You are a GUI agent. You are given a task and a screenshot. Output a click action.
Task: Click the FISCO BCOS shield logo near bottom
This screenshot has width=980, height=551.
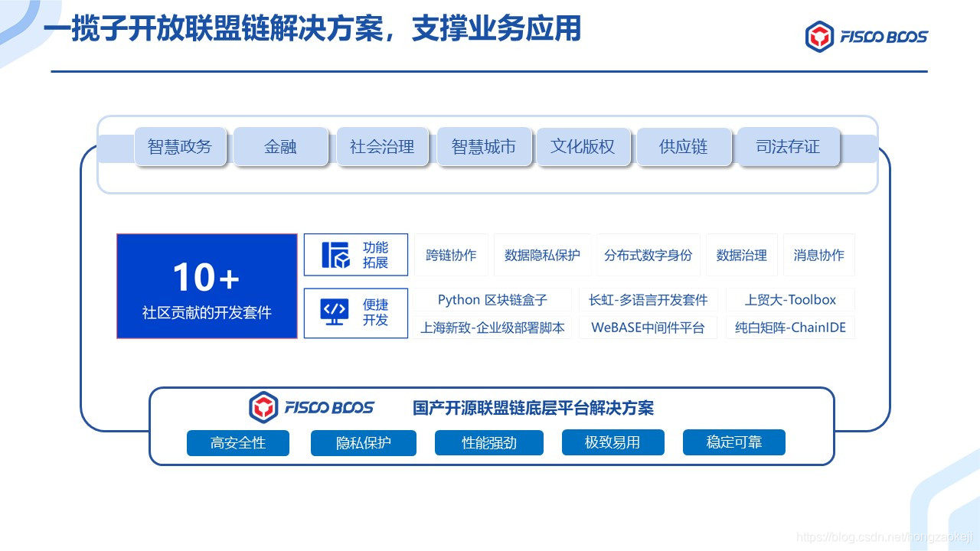coord(263,408)
